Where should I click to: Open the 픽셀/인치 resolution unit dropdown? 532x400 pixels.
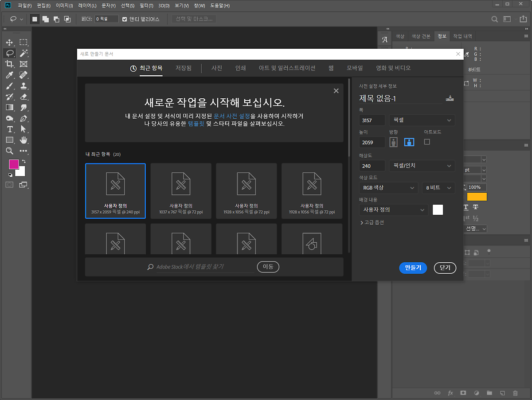click(x=421, y=166)
